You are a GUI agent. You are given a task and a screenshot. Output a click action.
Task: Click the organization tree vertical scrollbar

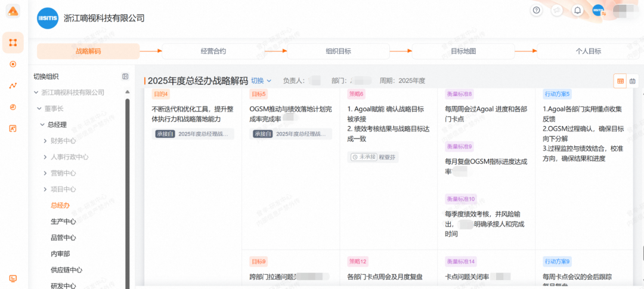127,191
